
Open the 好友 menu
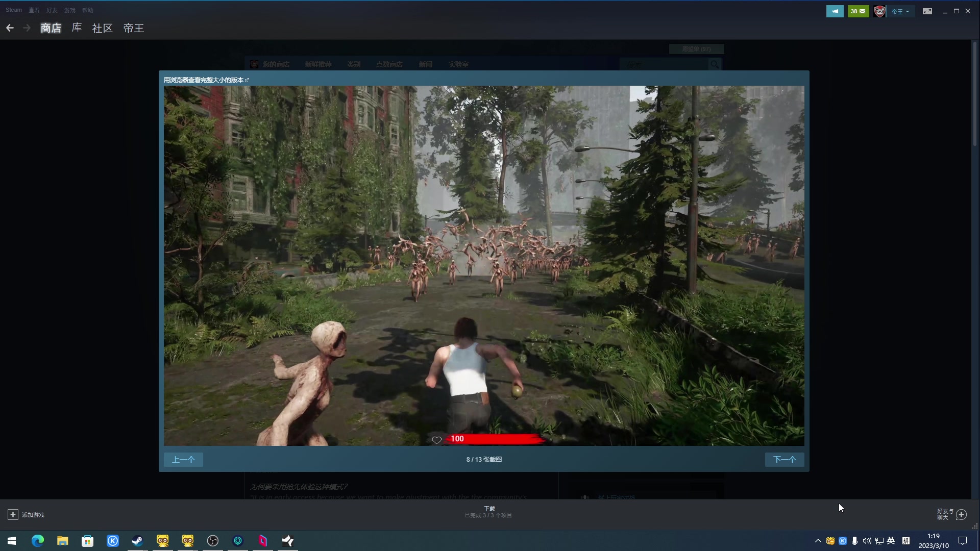pos(52,10)
